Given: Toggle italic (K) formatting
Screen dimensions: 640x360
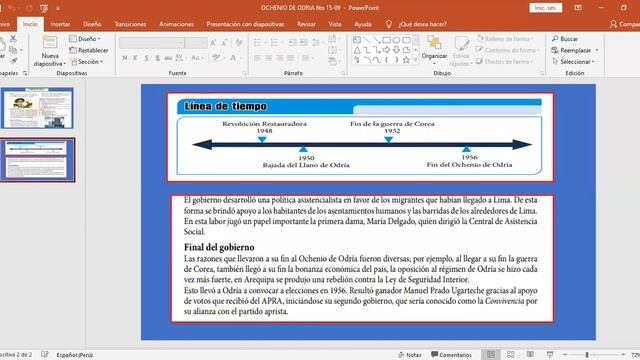Looking at the screenshot, I should pos(135,58).
